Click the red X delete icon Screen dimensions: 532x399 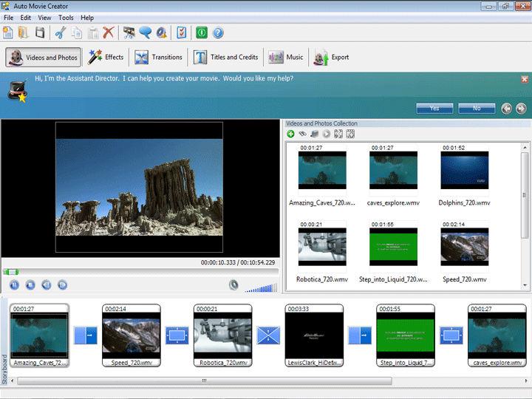click(109, 33)
